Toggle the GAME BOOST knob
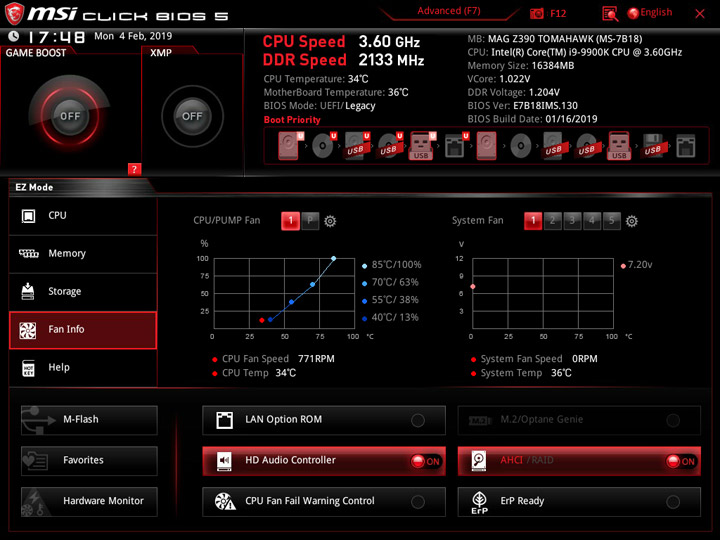Screen dimensions: 720x540 (70, 116)
